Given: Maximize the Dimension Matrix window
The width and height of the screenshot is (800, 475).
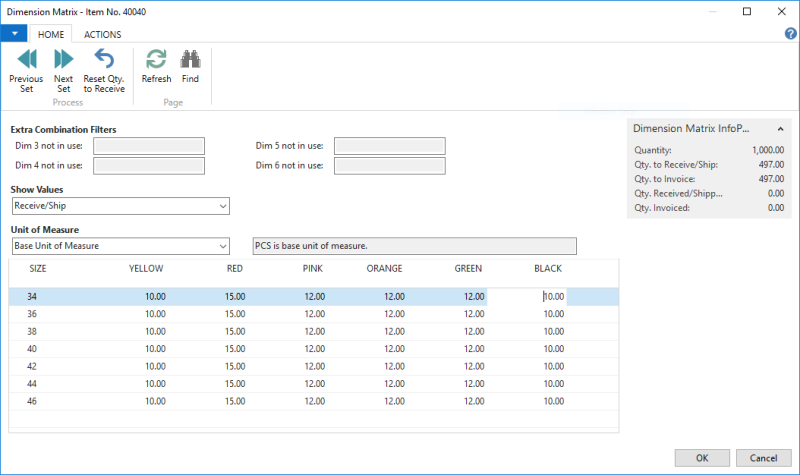Looking at the screenshot, I should point(747,11).
